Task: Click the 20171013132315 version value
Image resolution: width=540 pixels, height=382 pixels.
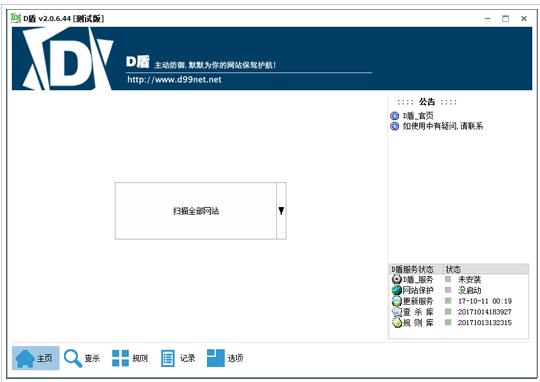Action: [485, 322]
